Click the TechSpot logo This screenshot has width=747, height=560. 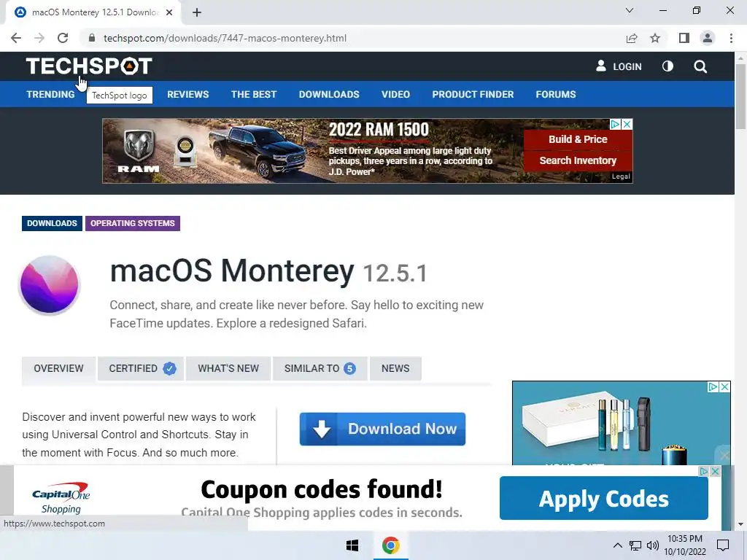pos(88,66)
